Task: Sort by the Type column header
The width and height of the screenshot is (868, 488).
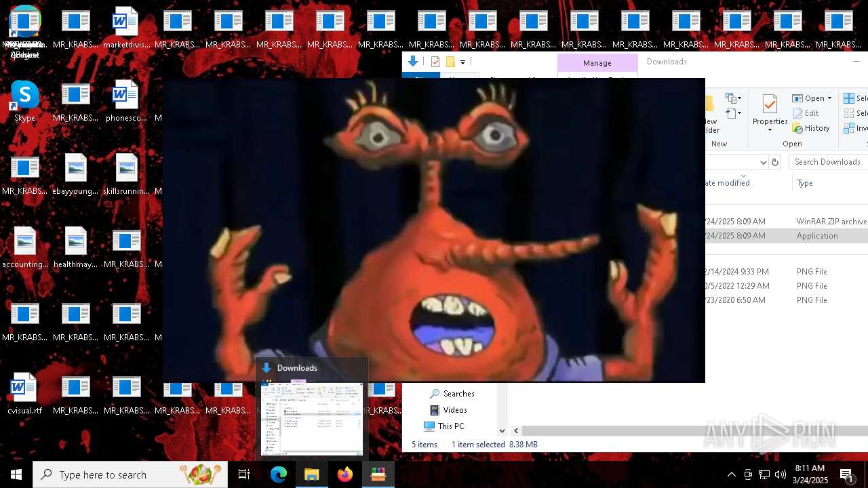Action: [805, 183]
